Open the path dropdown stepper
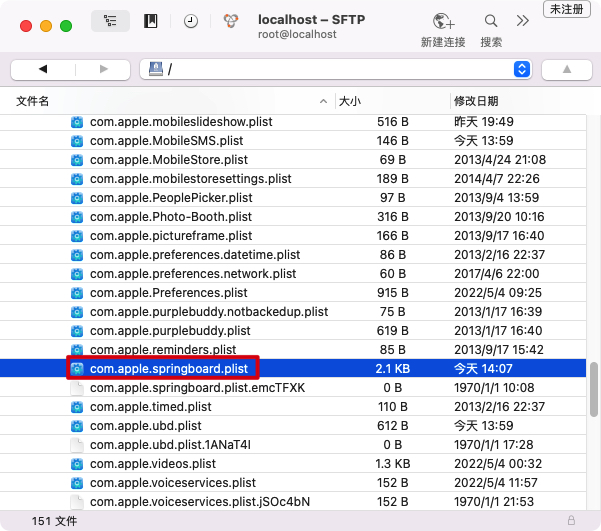The image size is (601, 531). pos(522,69)
